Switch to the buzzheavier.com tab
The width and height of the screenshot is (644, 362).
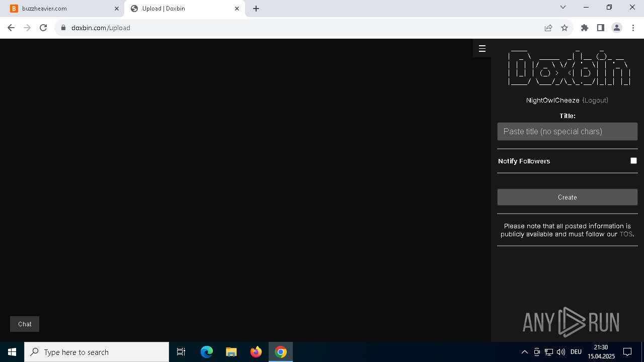pos(64,9)
